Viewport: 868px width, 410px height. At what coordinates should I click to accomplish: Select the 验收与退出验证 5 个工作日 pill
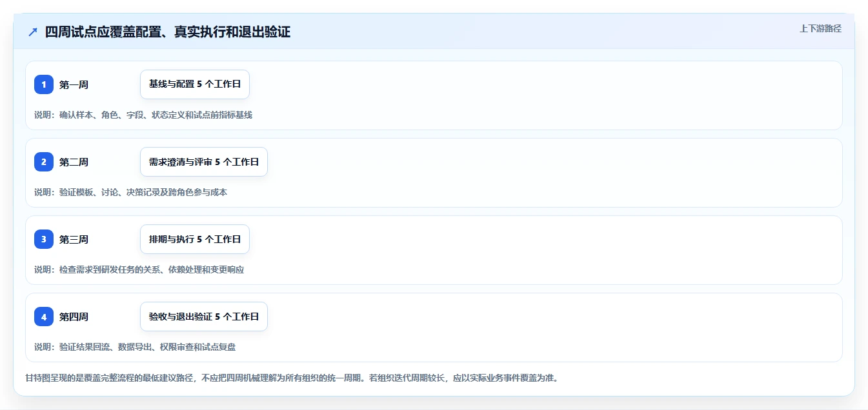coord(204,317)
